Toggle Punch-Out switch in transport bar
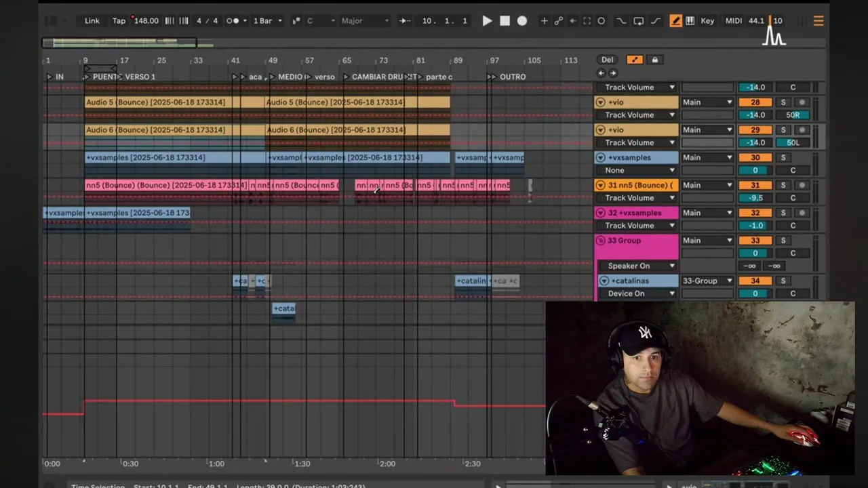The image size is (868, 488). (x=656, y=21)
